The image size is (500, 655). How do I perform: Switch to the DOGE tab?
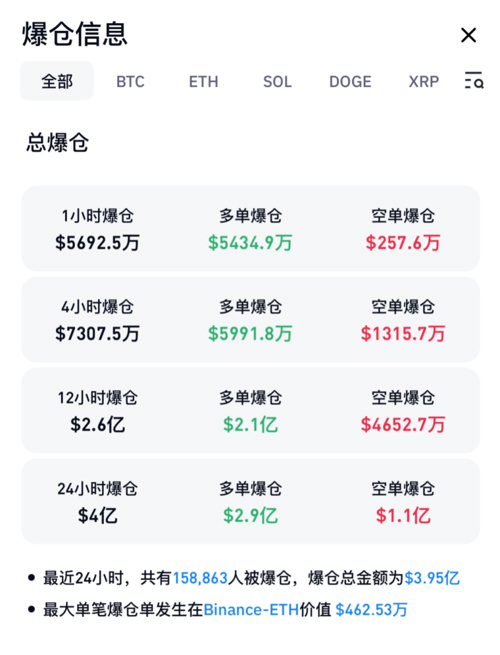pyautogui.click(x=350, y=81)
